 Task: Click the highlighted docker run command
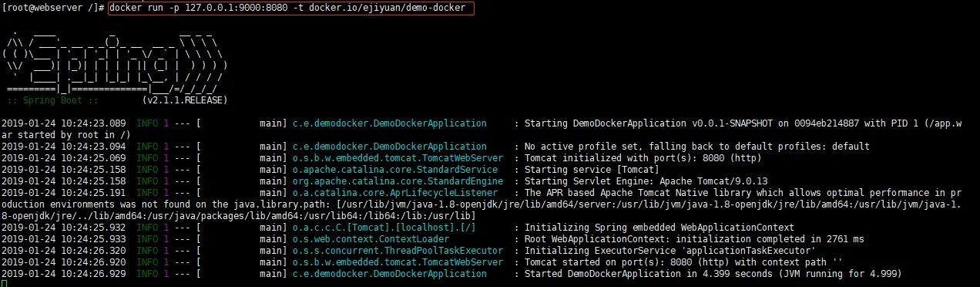[x=289, y=8]
